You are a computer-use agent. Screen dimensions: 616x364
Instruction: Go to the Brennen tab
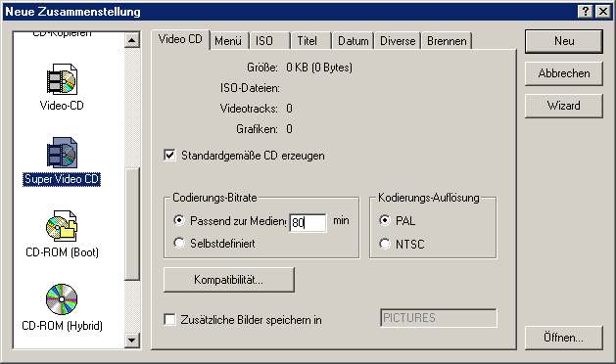click(447, 41)
